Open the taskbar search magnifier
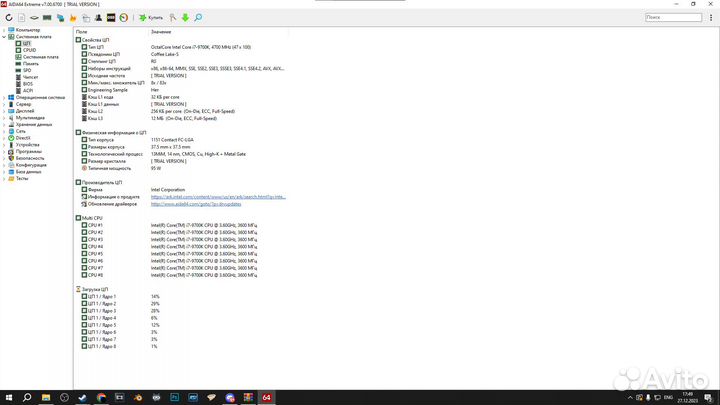 pyautogui.click(x=27, y=397)
